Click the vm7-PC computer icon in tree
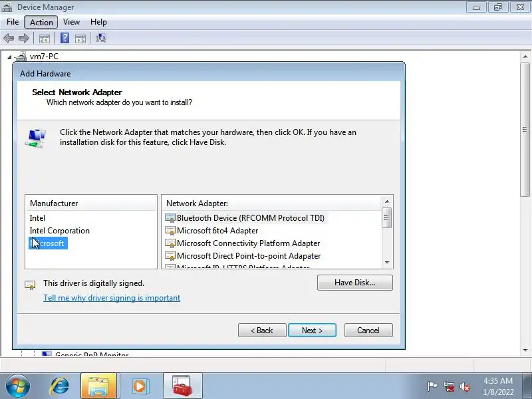Screen dimensions: 532x399 (21, 57)
